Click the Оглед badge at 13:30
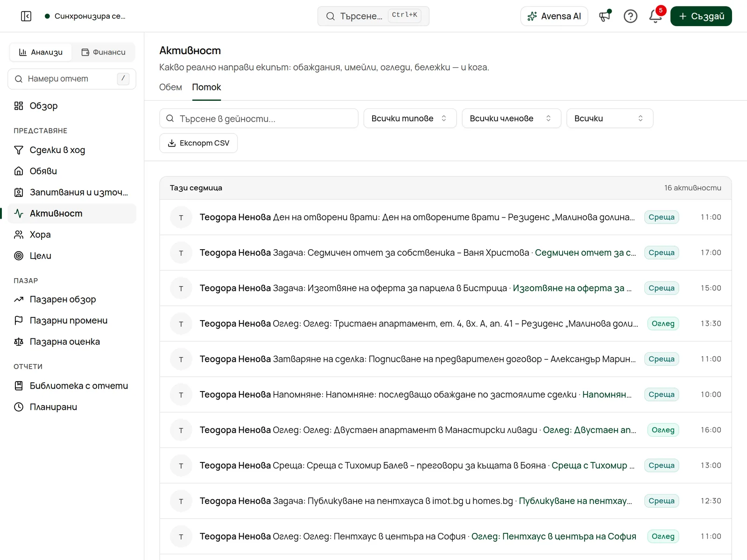 [663, 324]
